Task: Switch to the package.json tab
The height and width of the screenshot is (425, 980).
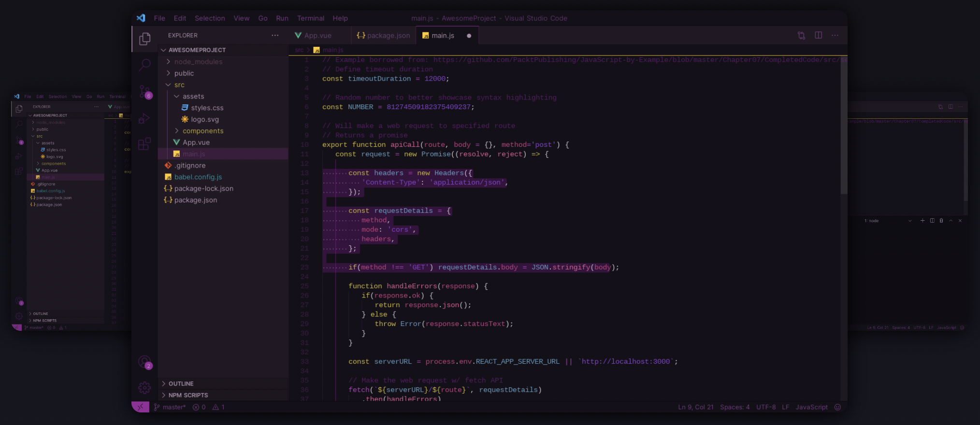Action: coord(383,35)
